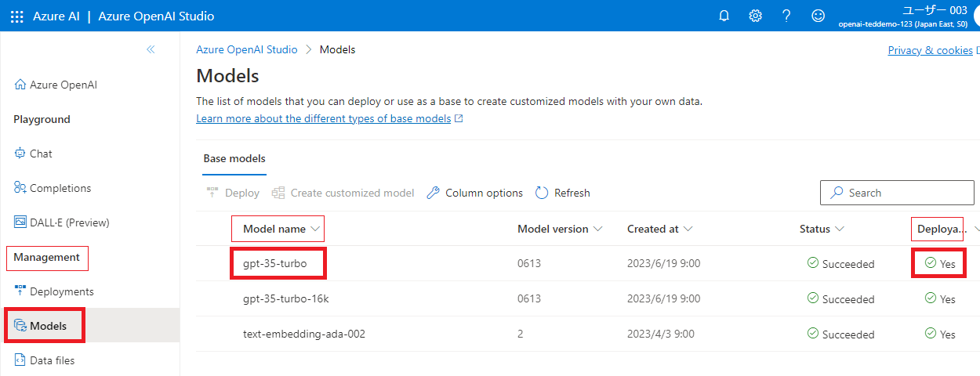Select the Base models tab

click(x=234, y=158)
